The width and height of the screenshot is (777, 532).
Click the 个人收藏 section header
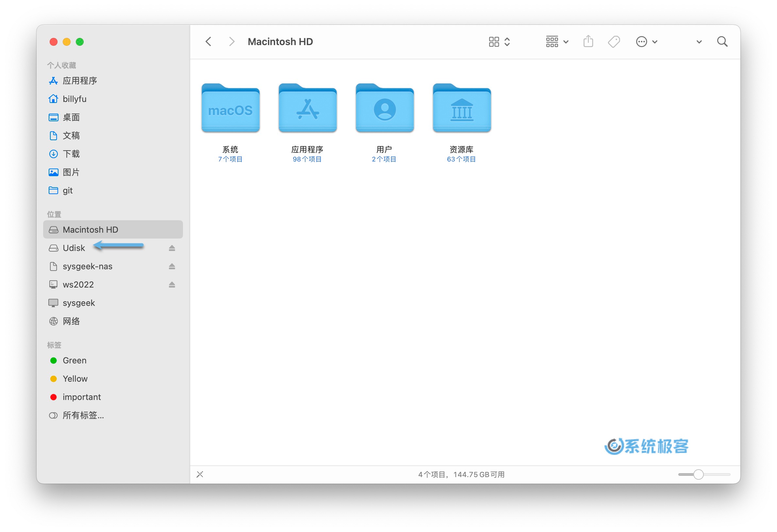pyautogui.click(x=61, y=65)
